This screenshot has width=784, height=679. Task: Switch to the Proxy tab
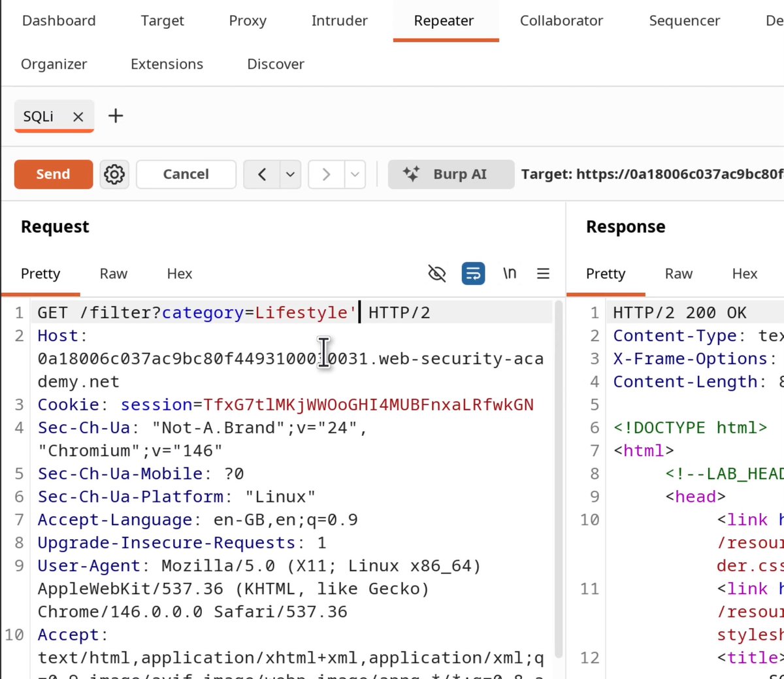[x=248, y=21]
